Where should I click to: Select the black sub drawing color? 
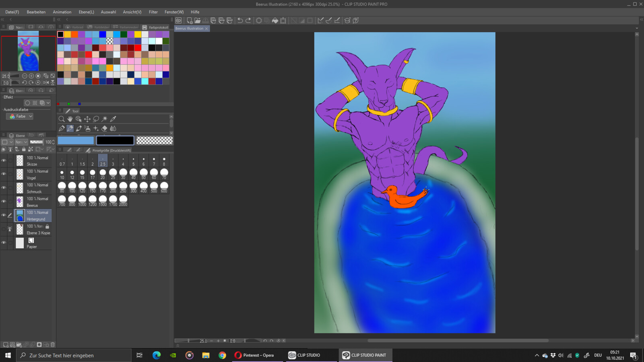tap(115, 140)
